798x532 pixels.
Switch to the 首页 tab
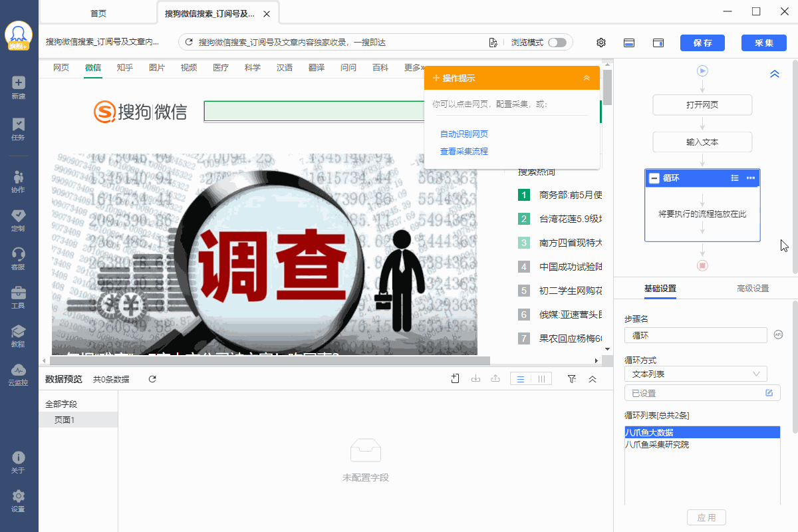[98, 13]
